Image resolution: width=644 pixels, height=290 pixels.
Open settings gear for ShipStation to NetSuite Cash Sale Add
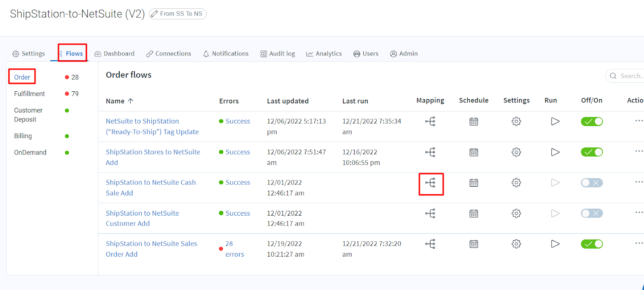point(516,183)
